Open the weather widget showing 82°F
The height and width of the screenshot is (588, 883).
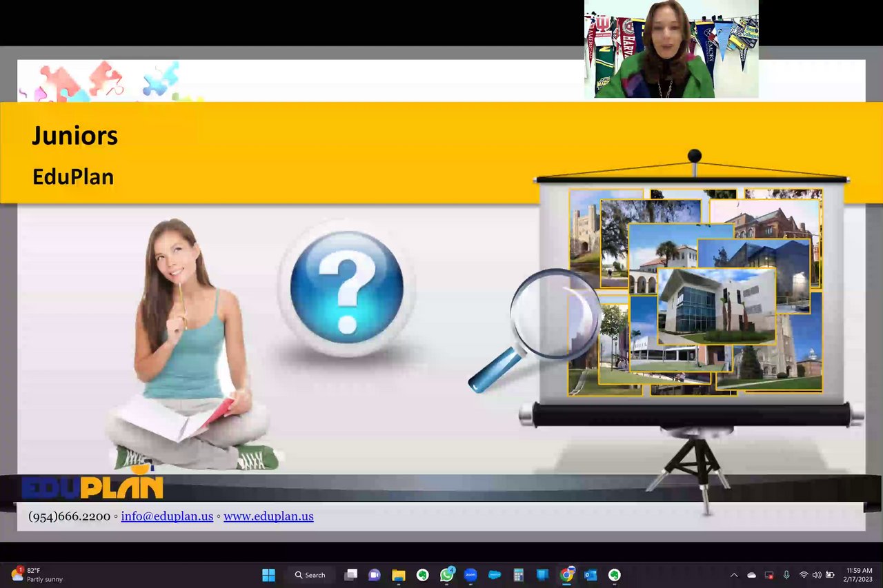[38, 575]
